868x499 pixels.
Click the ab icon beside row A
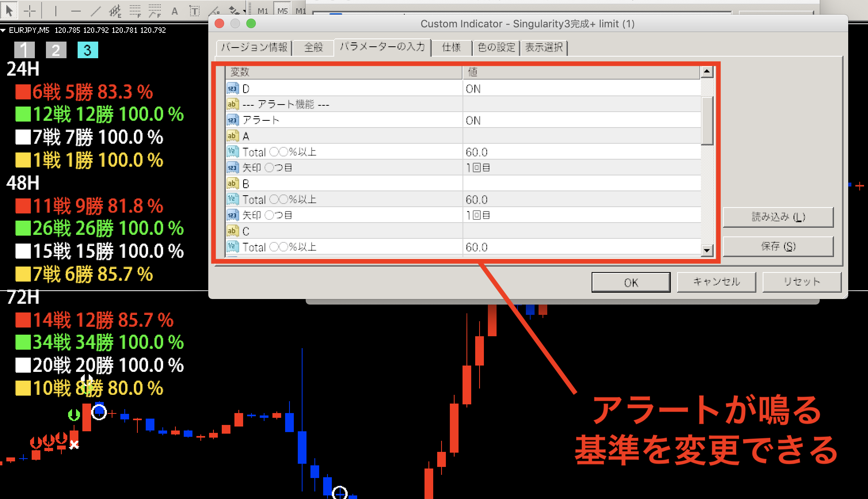click(x=232, y=136)
